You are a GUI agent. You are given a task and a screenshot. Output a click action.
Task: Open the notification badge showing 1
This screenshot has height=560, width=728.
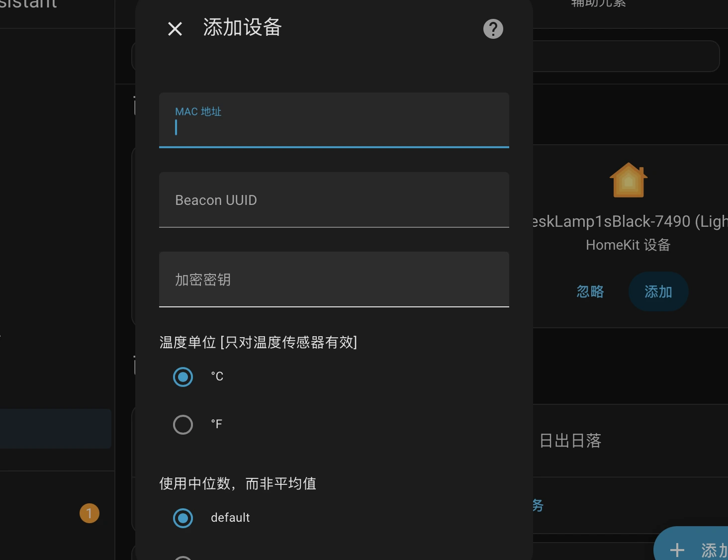point(90,513)
